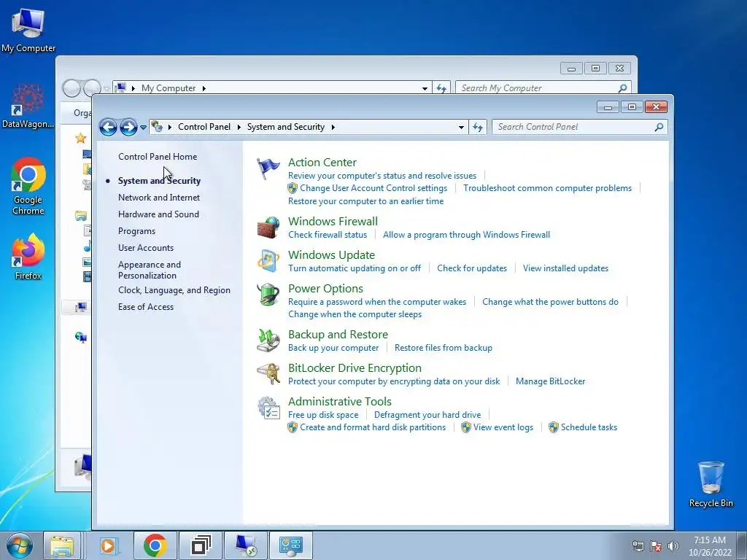Click the Control Panel search magnifier icon

click(659, 127)
